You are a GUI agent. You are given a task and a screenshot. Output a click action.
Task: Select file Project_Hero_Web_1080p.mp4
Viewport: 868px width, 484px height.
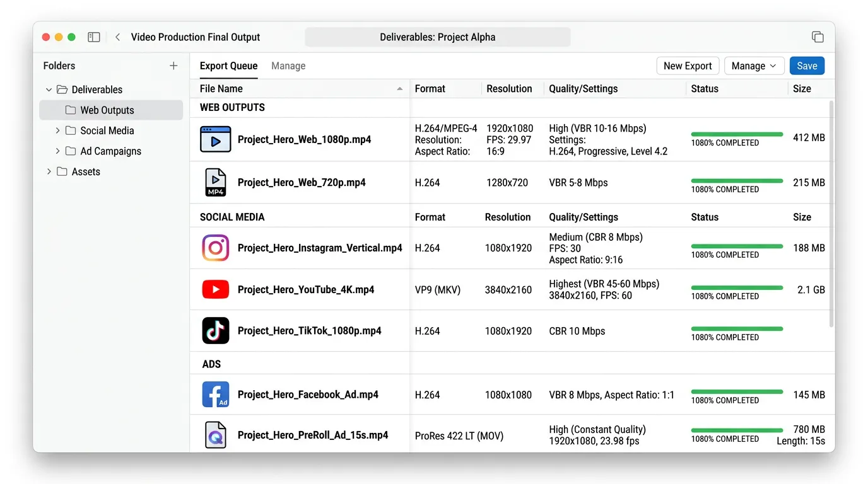(x=304, y=139)
